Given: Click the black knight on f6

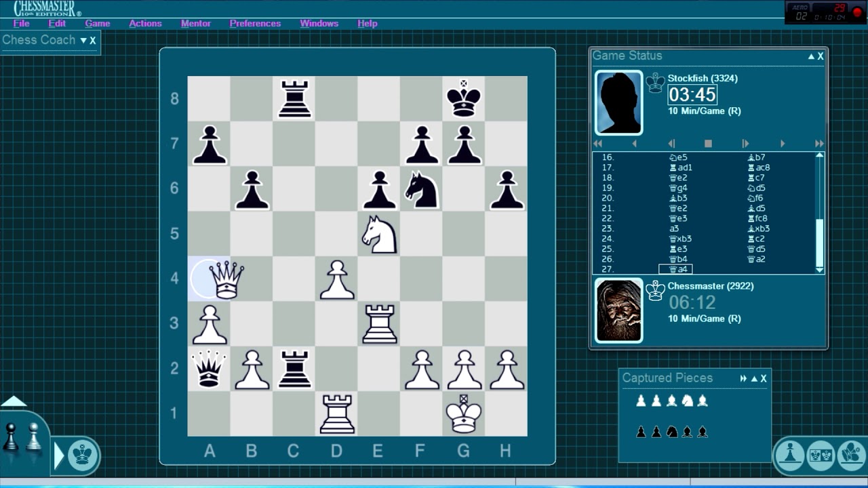Looking at the screenshot, I should coord(421,189).
